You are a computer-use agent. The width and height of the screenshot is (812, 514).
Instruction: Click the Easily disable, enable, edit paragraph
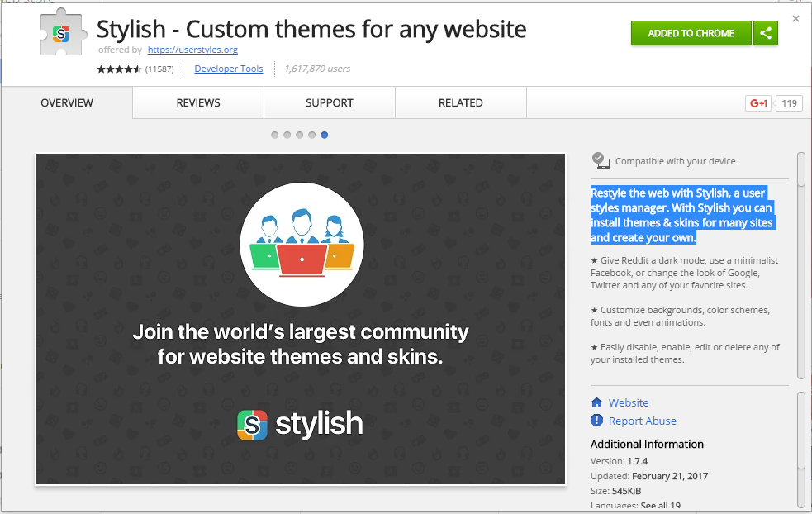[685, 354]
